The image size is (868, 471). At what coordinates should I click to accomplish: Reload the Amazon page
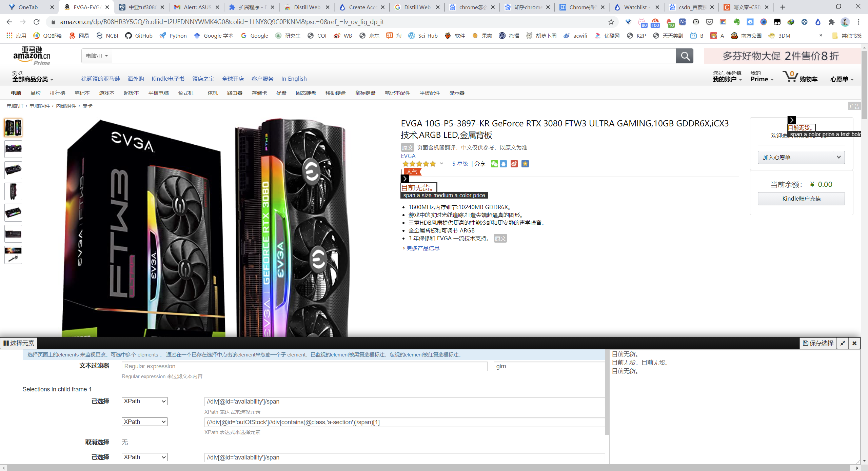pos(36,22)
